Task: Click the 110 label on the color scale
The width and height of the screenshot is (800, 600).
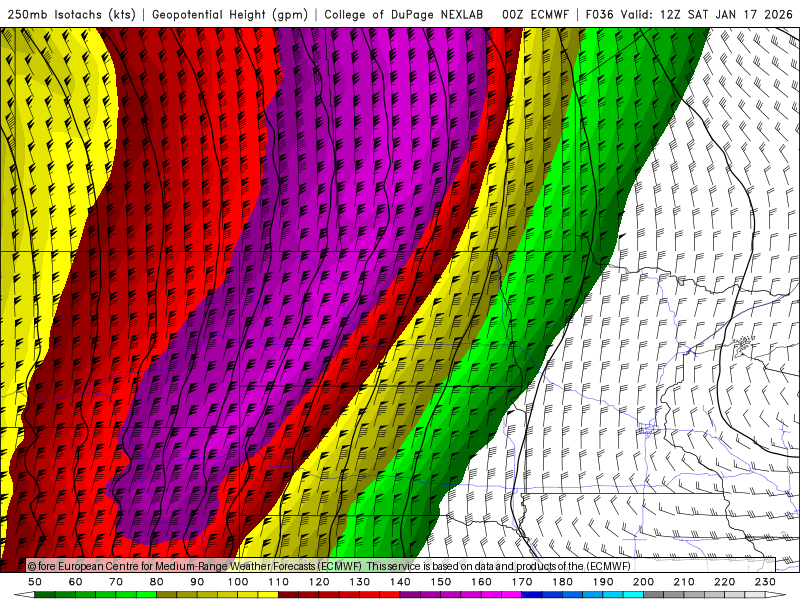Action: coord(279,582)
